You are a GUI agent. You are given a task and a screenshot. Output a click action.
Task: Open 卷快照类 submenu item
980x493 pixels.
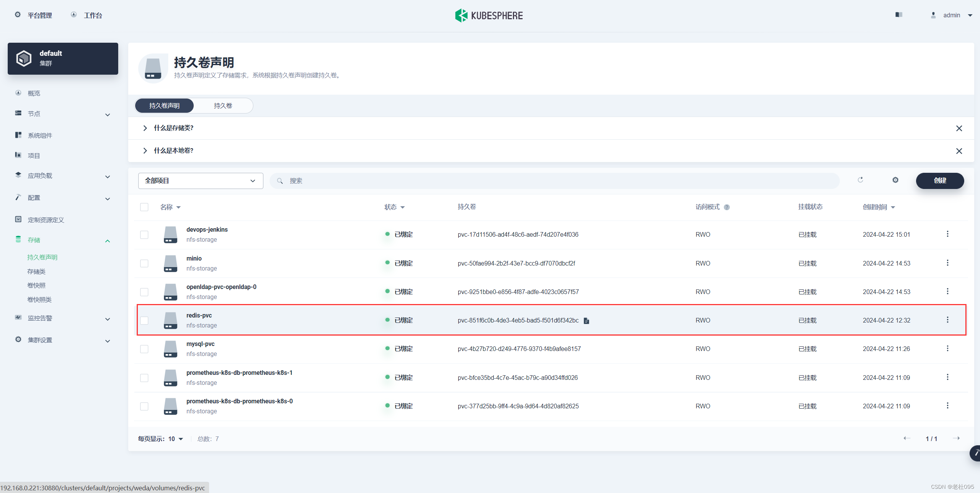tap(39, 299)
